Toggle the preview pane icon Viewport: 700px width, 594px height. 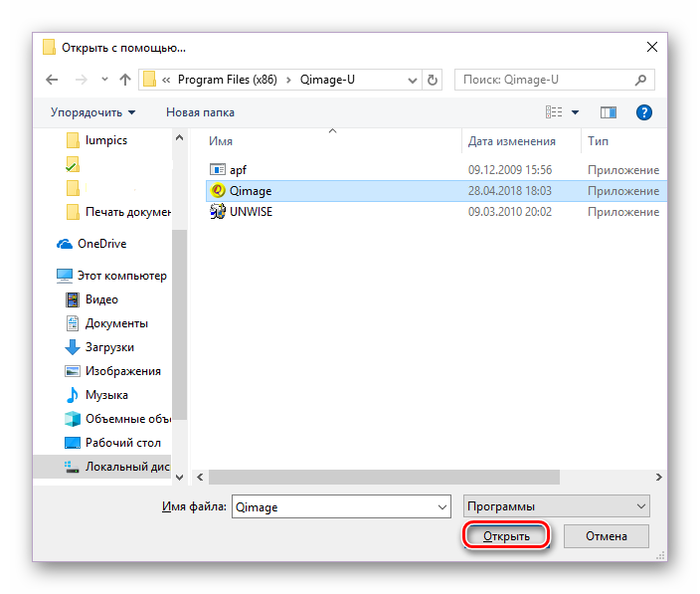(609, 112)
